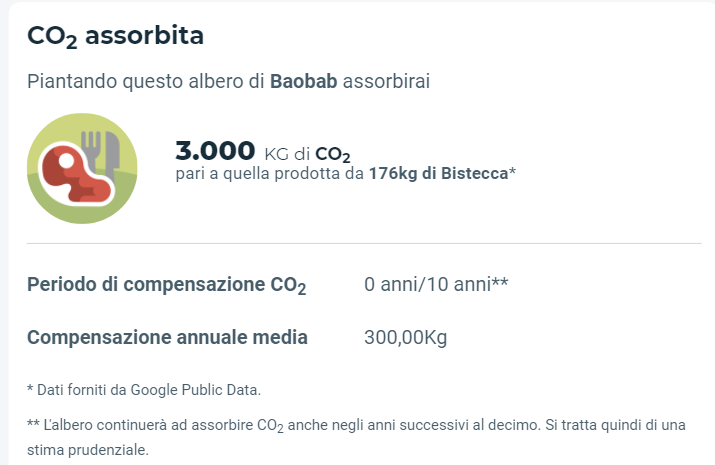This screenshot has width=715, height=465.
Task: Click the "pari a quella prodotta da" text
Action: tap(270, 173)
